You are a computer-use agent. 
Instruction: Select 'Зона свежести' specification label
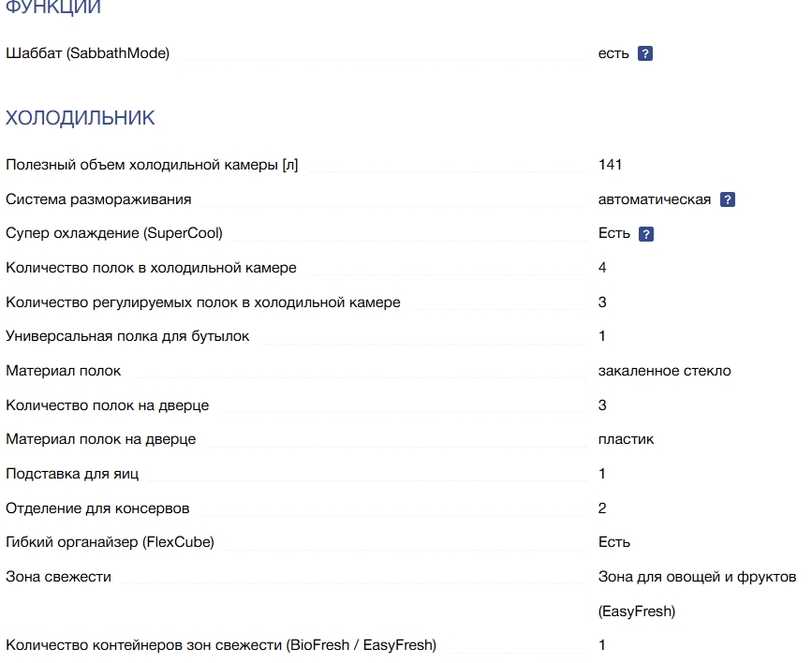point(58,577)
